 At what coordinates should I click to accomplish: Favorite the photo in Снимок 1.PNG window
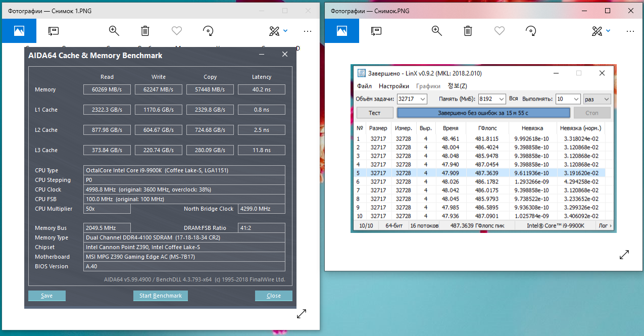pyautogui.click(x=176, y=31)
